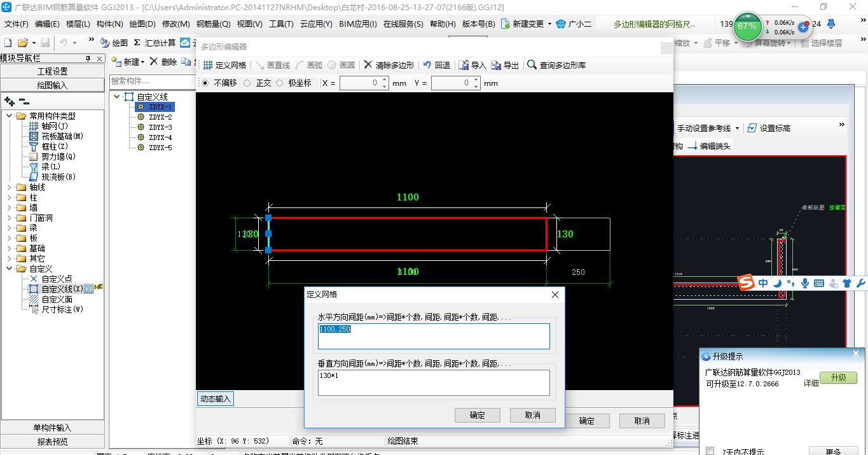Click the collapse-all minus icon in navigation panel

(24, 101)
